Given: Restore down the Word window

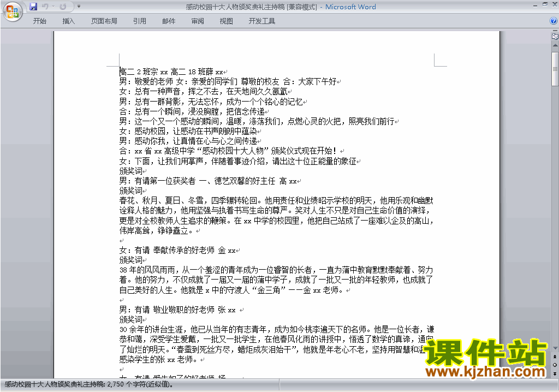Looking at the screenshot, I should (x=545, y=4).
